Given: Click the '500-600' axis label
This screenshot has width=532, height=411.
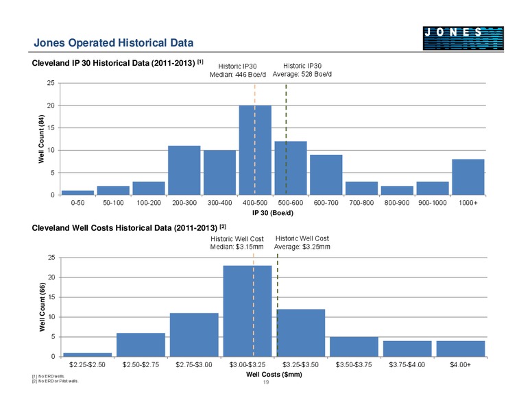Looking at the screenshot, I should (x=291, y=203).
